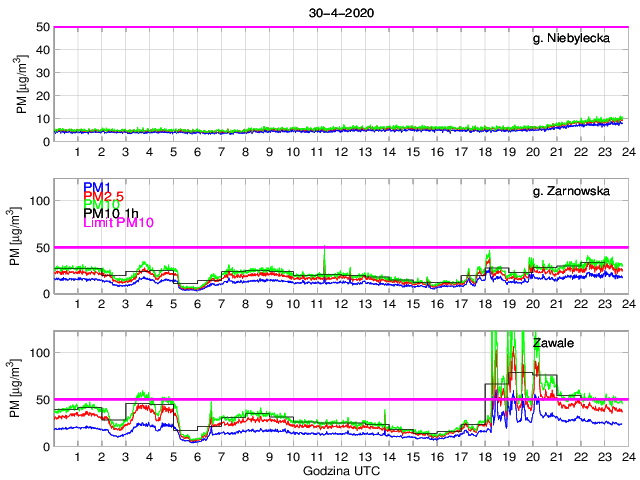The image size is (640, 480).
Task: Click the black PM10 1h legend entry
Action: [x=111, y=213]
